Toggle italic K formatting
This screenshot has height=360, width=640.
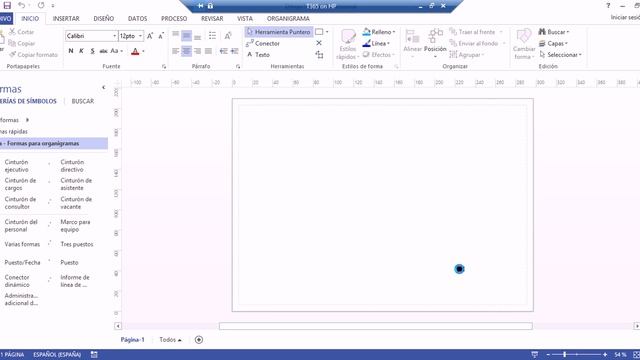click(82, 51)
